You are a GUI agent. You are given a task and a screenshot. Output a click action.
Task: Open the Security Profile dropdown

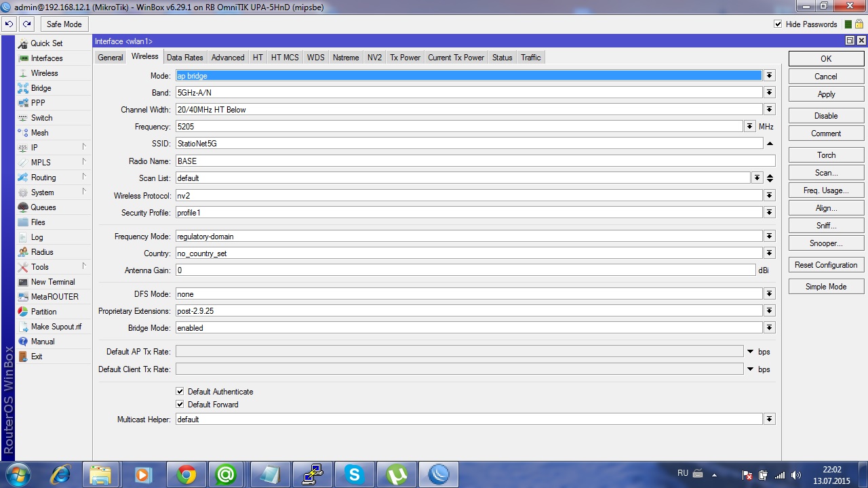(769, 213)
